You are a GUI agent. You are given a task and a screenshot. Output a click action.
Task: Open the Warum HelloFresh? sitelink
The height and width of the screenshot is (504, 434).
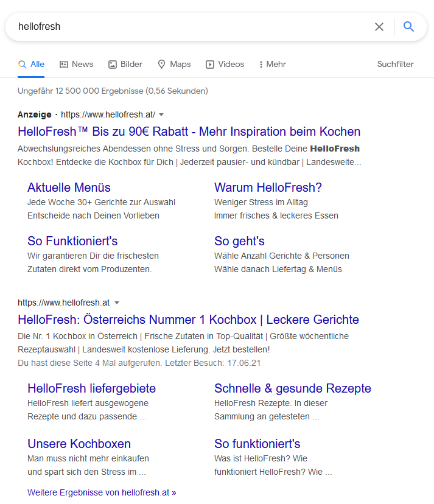(268, 187)
